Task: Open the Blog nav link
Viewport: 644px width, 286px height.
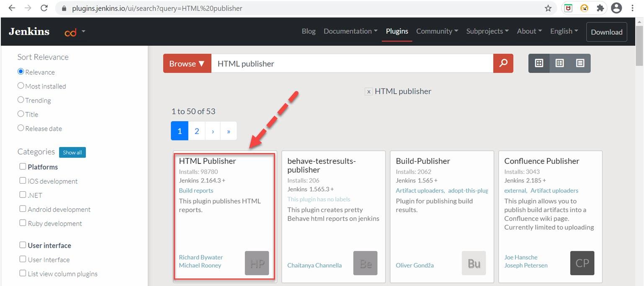Action: 309,31
